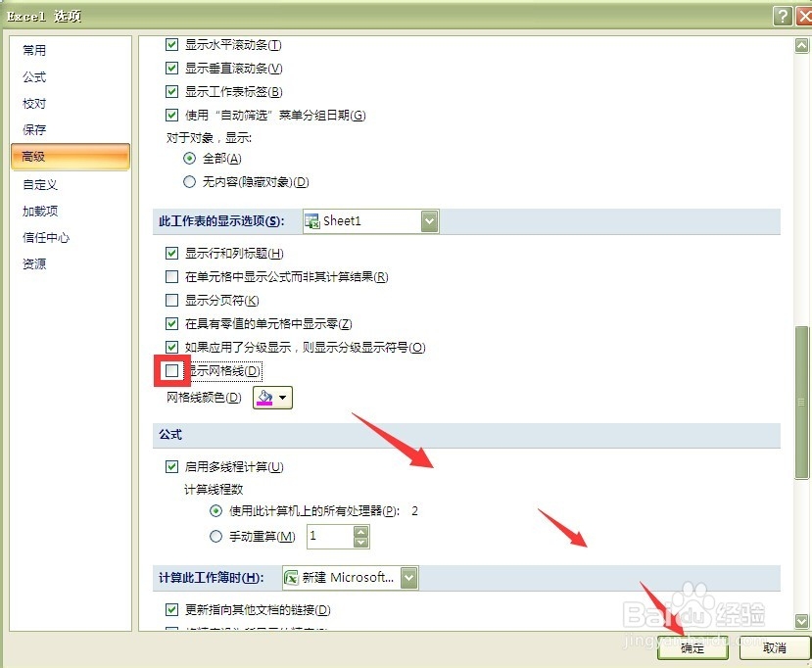The height and width of the screenshot is (668, 812).
Task: Increase the manual thread count spinner
Action: [361, 531]
